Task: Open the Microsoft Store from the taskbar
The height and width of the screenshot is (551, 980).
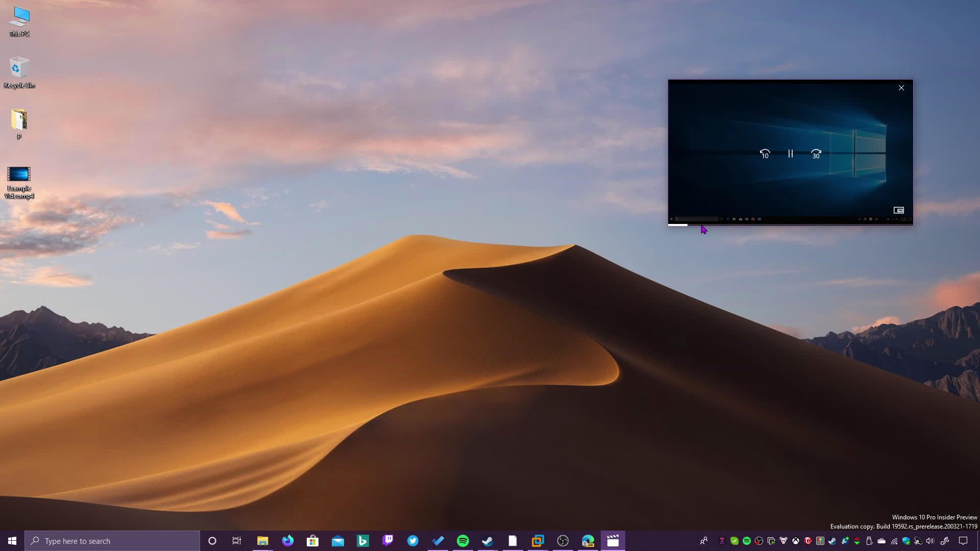Action: click(x=312, y=540)
